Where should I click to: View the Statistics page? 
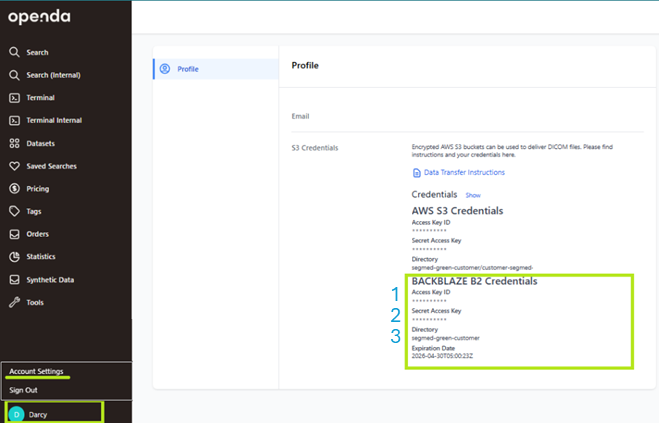click(41, 256)
